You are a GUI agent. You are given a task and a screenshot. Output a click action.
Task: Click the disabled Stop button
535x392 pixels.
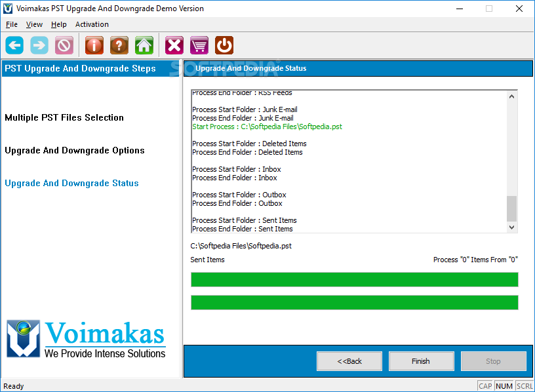tap(494, 361)
